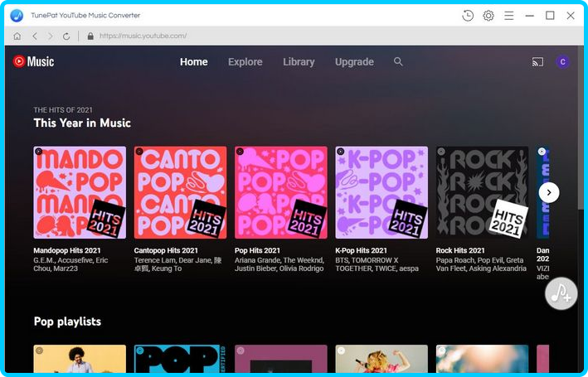Open the Library tab
This screenshot has height=377, width=588.
[299, 62]
